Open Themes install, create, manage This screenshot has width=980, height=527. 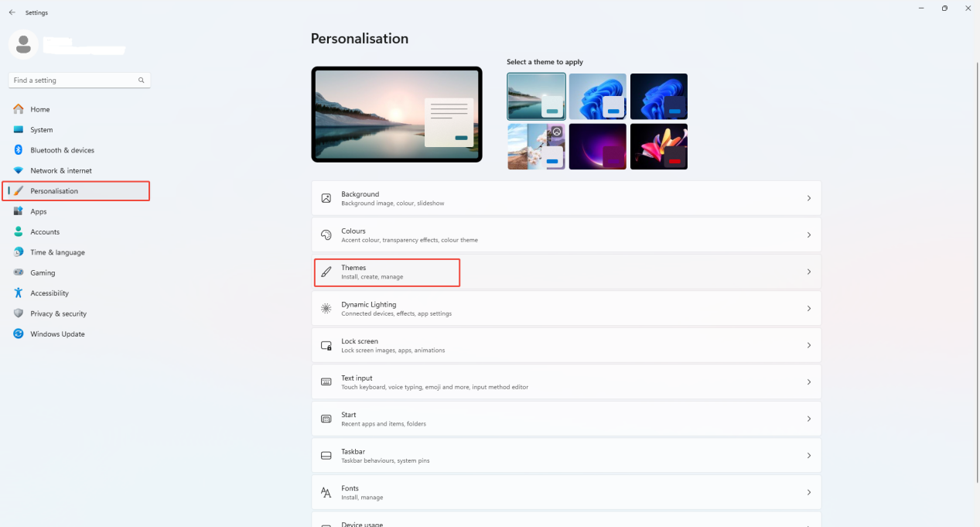[x=387, y=272]
